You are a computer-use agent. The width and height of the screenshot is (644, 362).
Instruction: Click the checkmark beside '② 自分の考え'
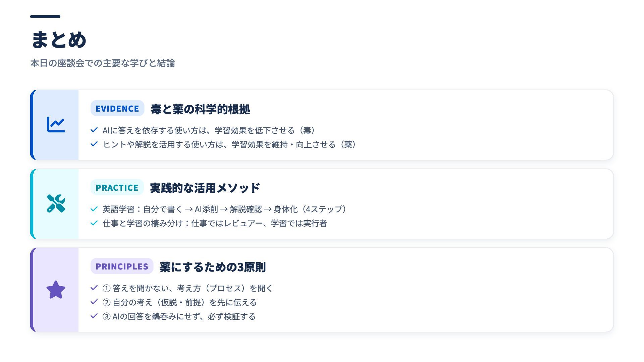tap(94, 302)
